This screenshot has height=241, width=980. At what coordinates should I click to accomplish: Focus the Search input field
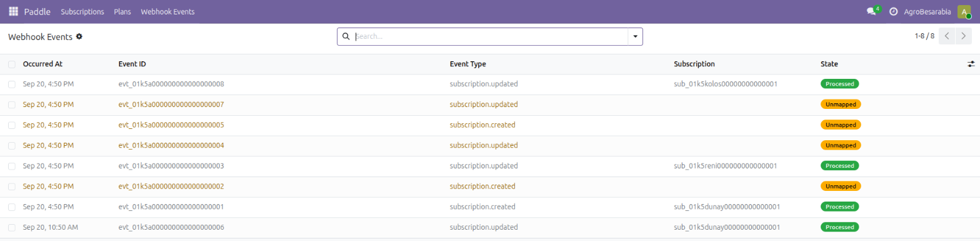tap(491, 36)
